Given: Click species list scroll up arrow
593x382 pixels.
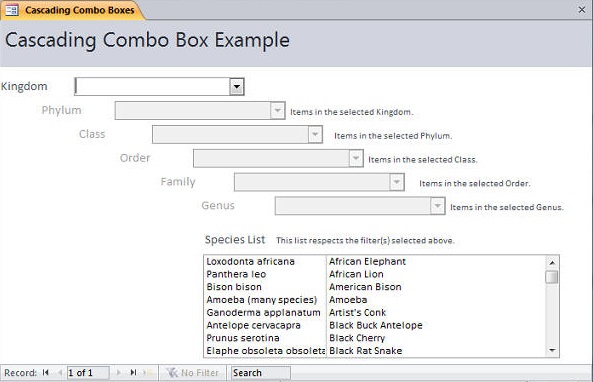Looking at the screenshot, I should point(552,262).
